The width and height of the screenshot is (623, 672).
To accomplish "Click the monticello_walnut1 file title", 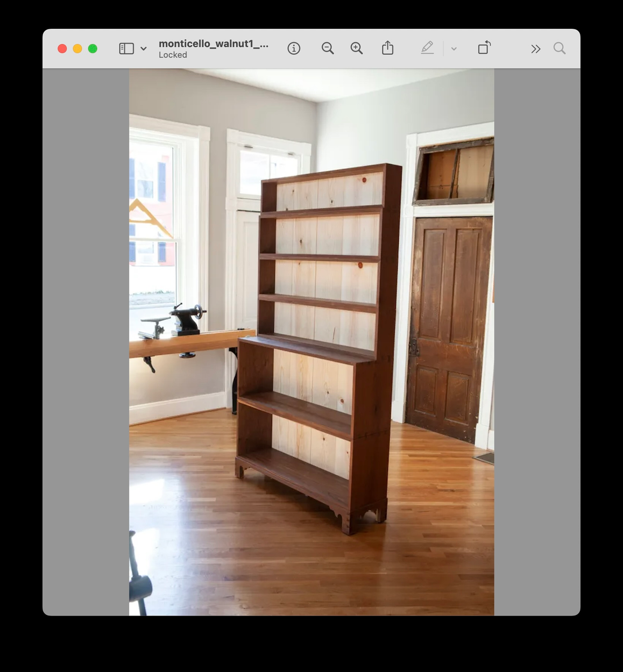I will click(x=214, y=44).
